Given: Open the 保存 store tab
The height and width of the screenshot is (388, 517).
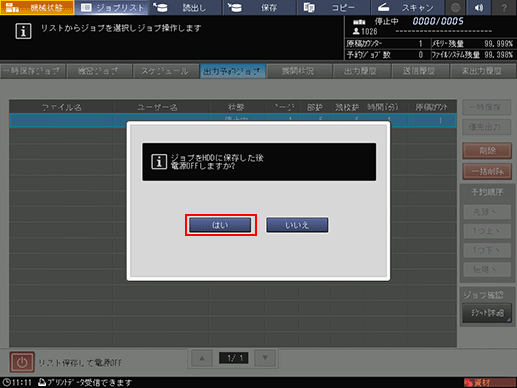Looking at the screenshot, I should 260,7.
